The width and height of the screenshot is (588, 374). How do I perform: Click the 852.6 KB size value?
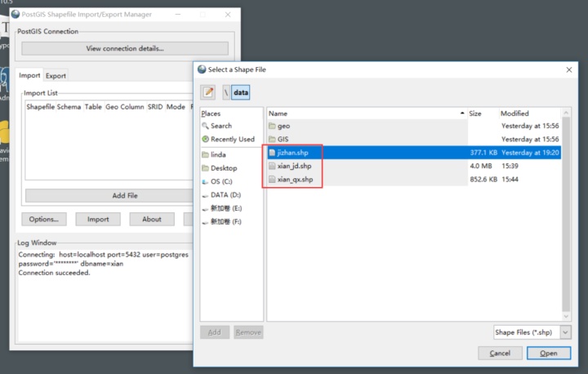(483, 180)
